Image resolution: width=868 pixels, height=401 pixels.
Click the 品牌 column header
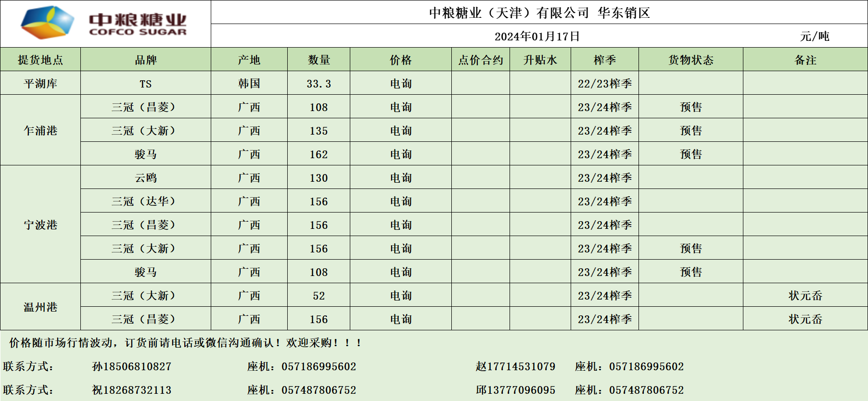tap(145, 60)
